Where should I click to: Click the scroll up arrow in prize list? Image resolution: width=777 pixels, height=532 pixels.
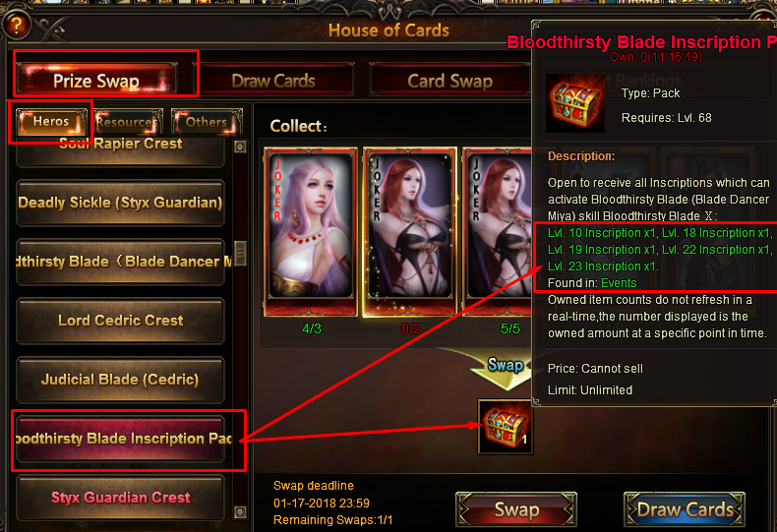pos(240,147)
